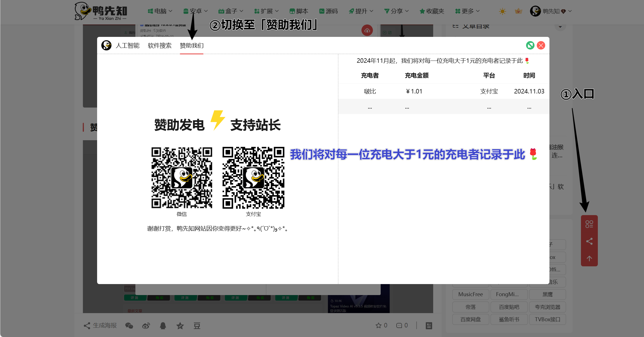
Task: Expand the 分享 nav menu
Action: [396, 11]
